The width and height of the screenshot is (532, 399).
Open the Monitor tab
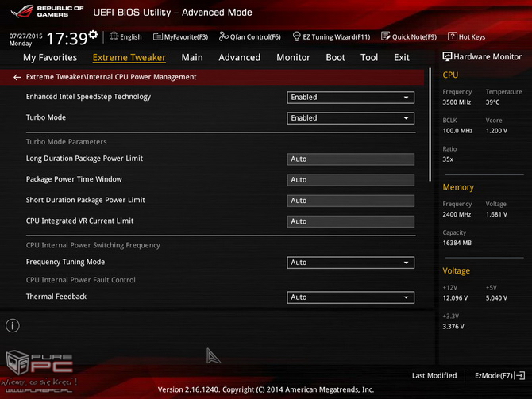pyautogui.click(x=293, y=58)
